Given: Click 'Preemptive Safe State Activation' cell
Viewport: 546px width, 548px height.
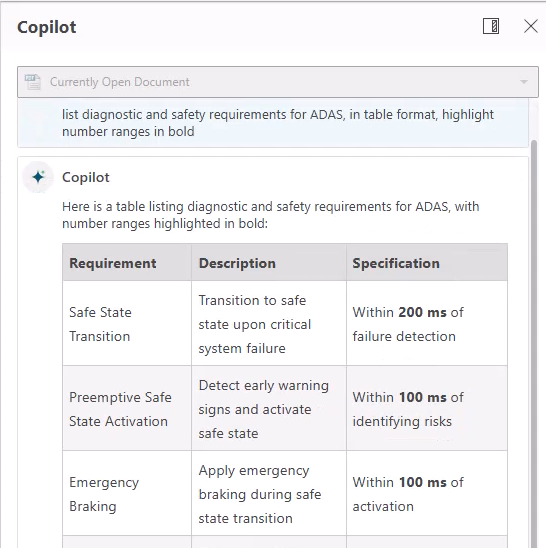Looking at the screenshot, I should (x=127, y=409).
